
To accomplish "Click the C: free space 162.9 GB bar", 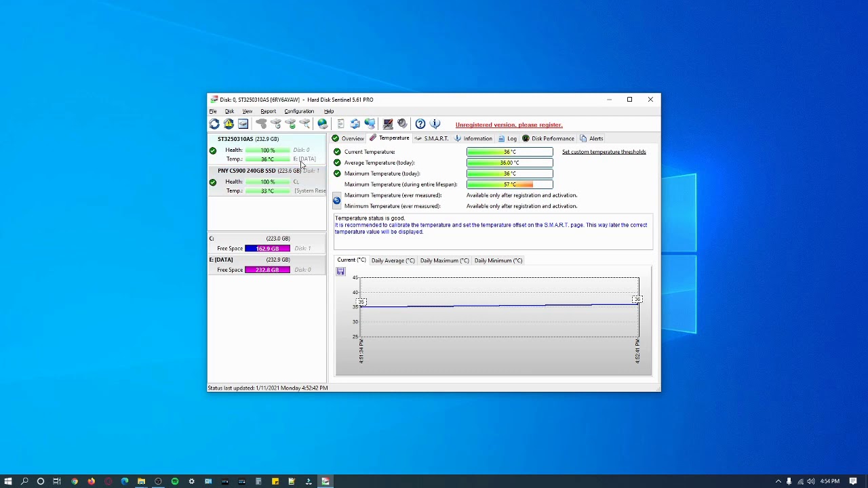I will pos(267,249).
